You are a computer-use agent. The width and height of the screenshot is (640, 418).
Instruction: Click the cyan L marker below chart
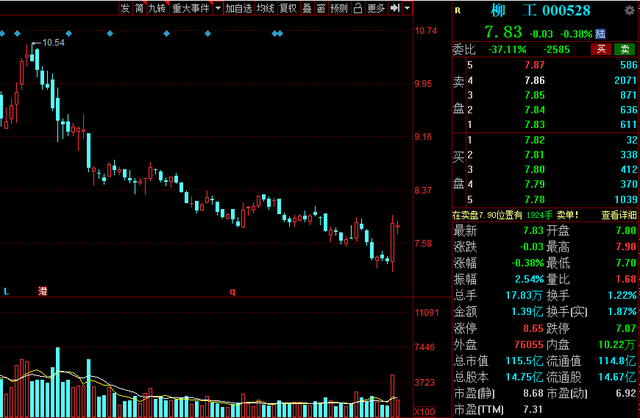pyautogui.click(x=6, y=291)
